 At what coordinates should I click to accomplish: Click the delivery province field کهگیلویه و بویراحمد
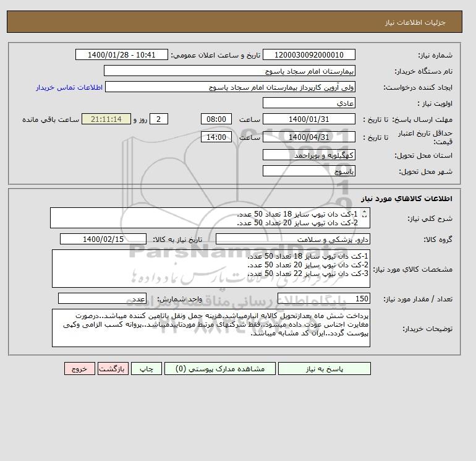click(308, 155)
